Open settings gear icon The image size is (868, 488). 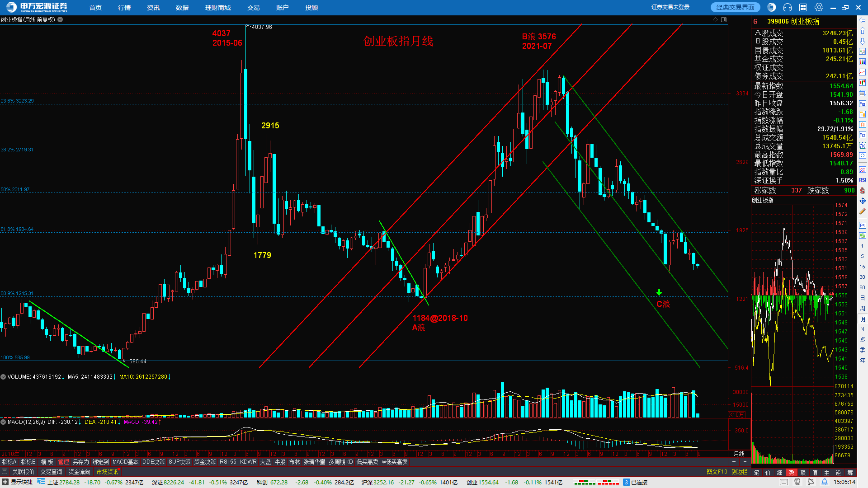(x=819, y=7)
